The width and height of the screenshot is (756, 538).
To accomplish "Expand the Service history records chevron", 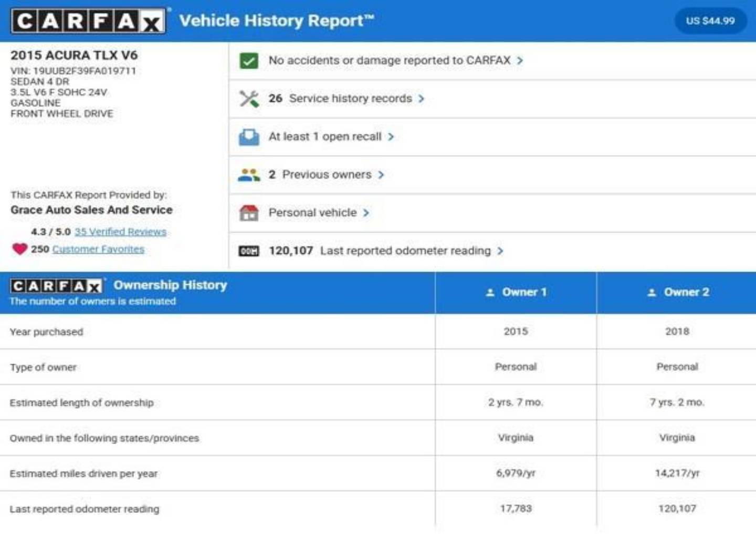I will pyautogui.click(x=421, y=99).
